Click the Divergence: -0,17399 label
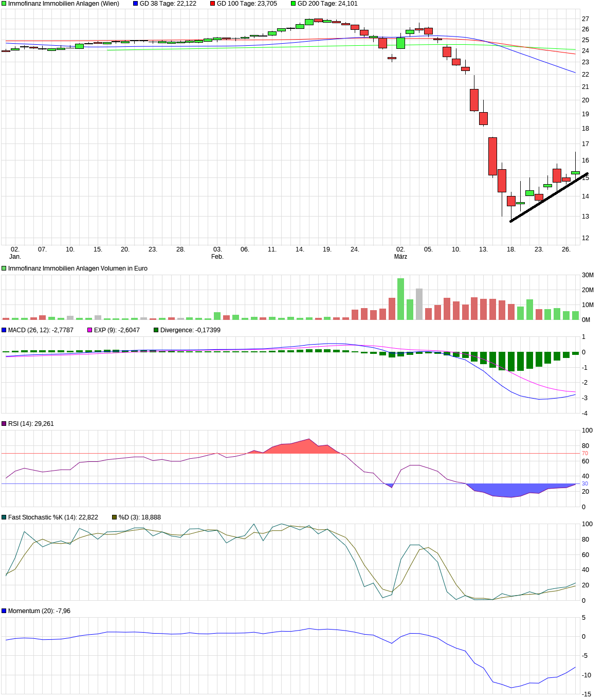The height and width of the screenshot is (700, 604). click(190, 330)
